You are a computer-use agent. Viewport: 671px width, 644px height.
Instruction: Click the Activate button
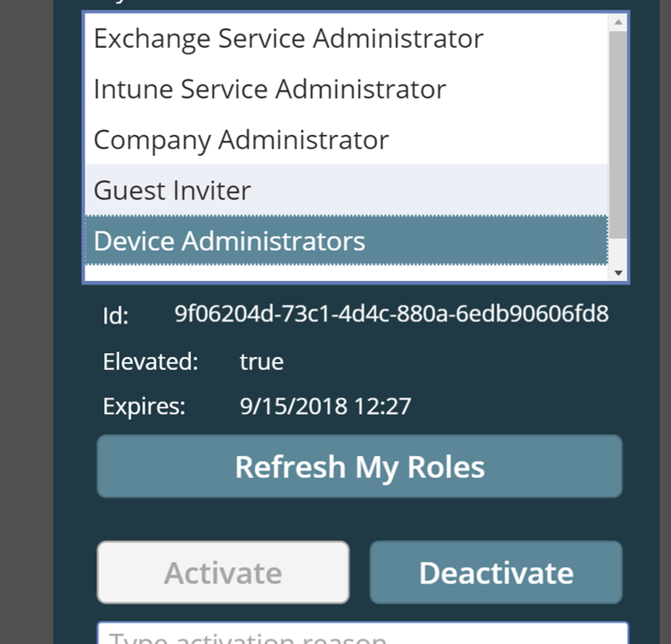click(223, 572)
